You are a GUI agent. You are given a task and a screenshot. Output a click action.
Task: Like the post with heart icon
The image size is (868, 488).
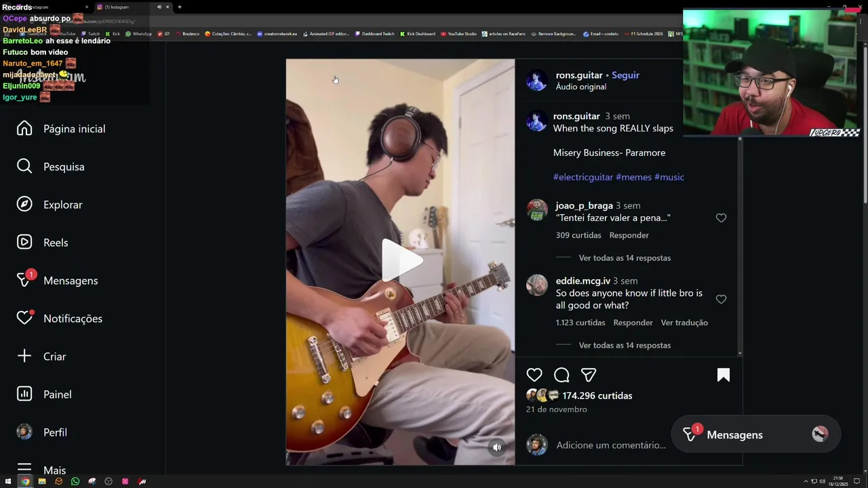(x=534, y=375)
